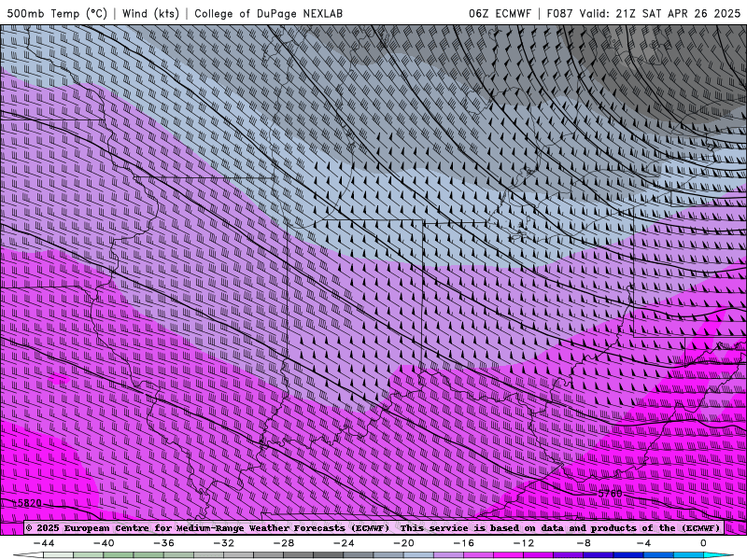Image resolution: width=747 pixels, height=560 pixels.
Task: Click 'F087 Valid: 21Z SAT APR 26 2025'
Action: pyautogui.click(x=643, y=13)
